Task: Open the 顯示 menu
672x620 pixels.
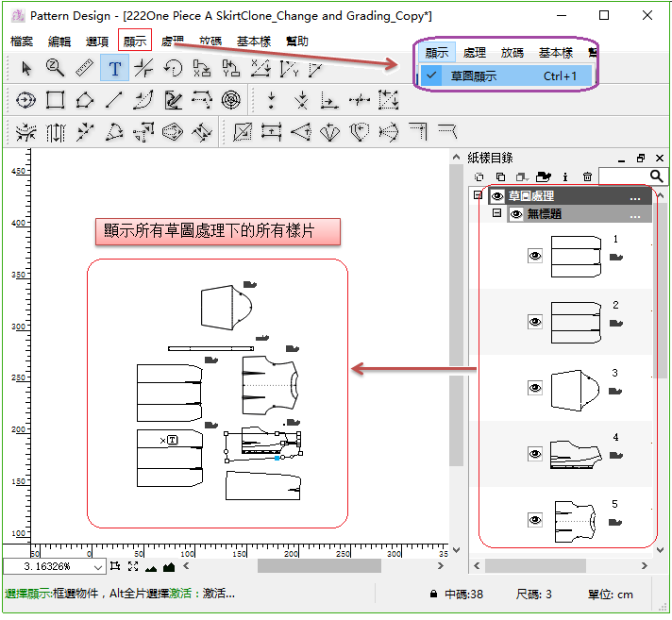Action: tap(135, 42)
